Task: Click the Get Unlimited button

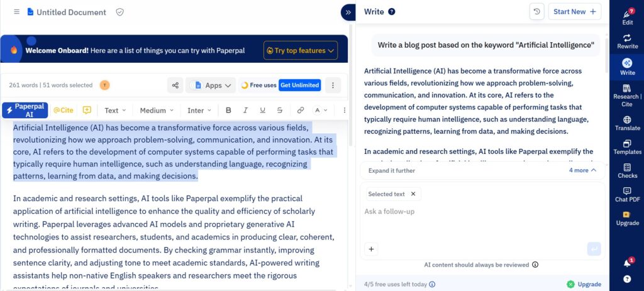Action: (x=300, y=85)
